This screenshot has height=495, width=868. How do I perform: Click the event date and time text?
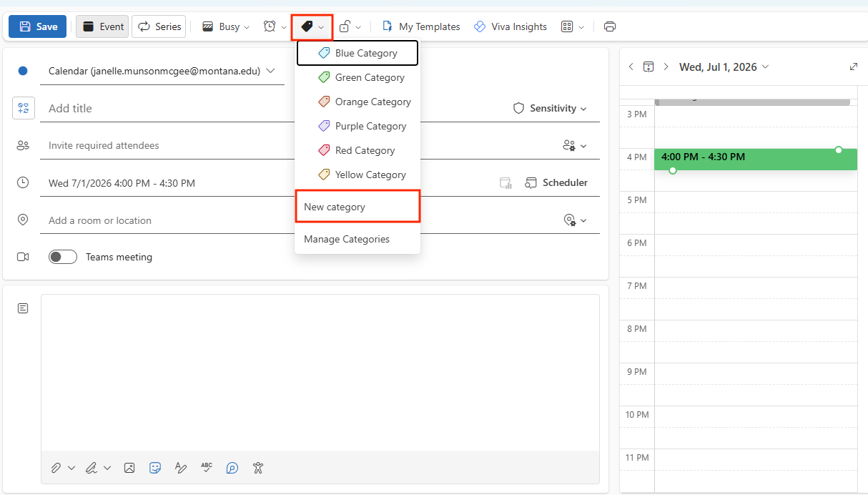pos(122,183)
